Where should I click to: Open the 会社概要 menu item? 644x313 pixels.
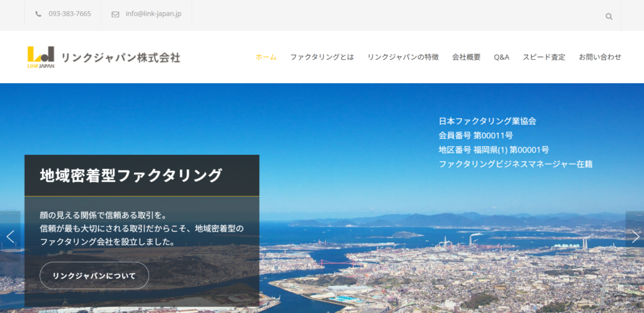pyautogui.click(x=466, y=57)
